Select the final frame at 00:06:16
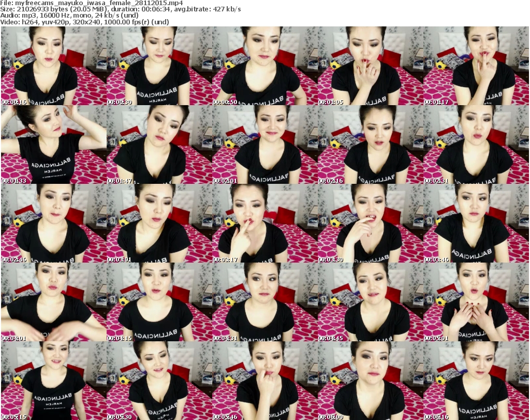 click(476, 381)
